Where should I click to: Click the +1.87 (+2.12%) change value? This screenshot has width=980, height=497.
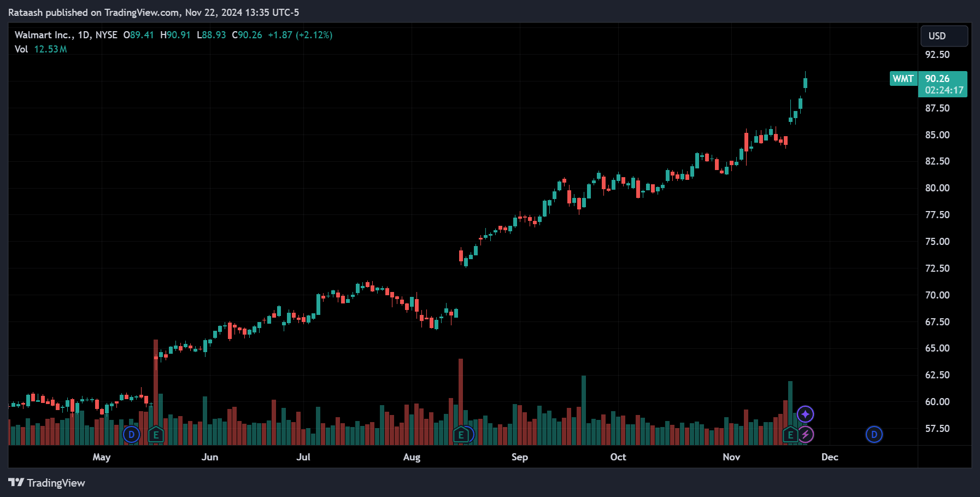(x=300, y=35)
